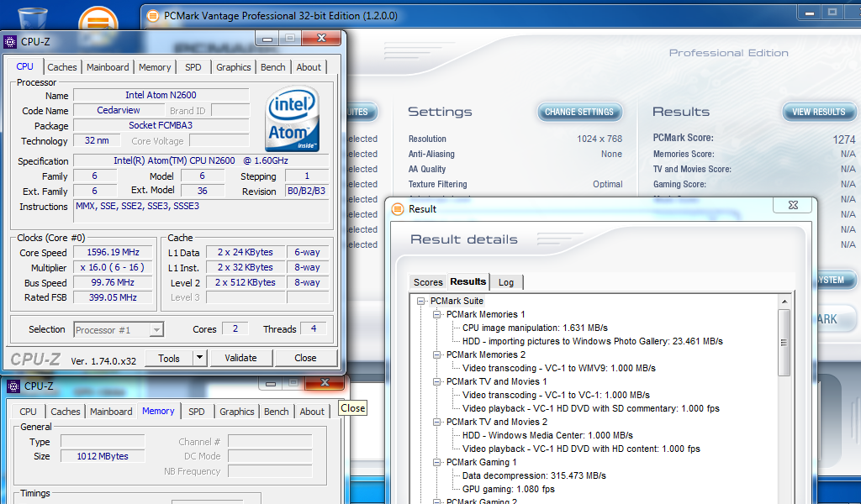This screenshot has width=861, height=504.
Task: Open Memory tab in upper CPU-Z window
Action: [155, 67]
